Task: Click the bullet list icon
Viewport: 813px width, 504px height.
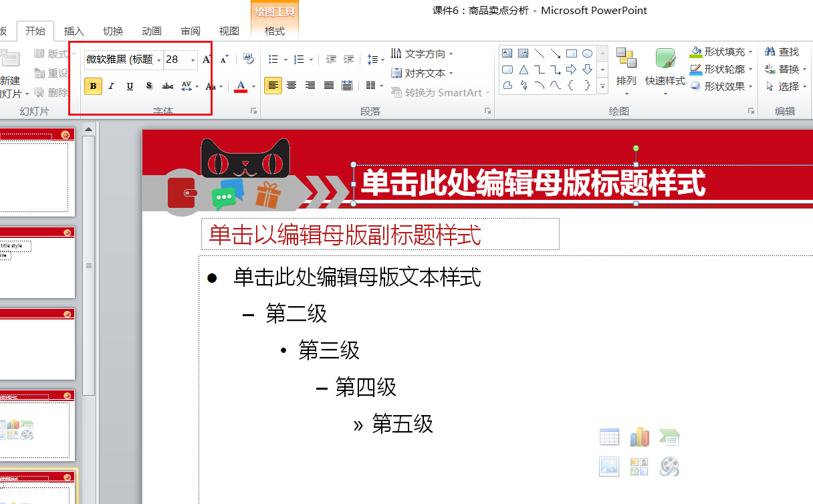Action: pos(273,59)
